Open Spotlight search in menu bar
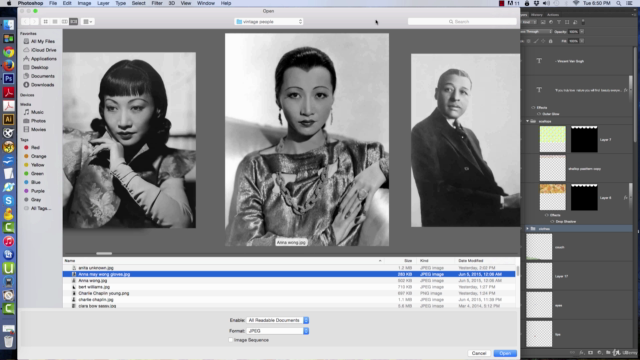640x360 pixels. point(618,3)
